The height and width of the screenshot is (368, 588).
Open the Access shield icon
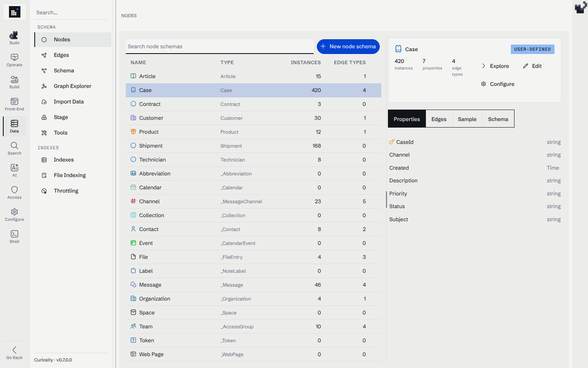pyautogui.click(x=14, y=190)
